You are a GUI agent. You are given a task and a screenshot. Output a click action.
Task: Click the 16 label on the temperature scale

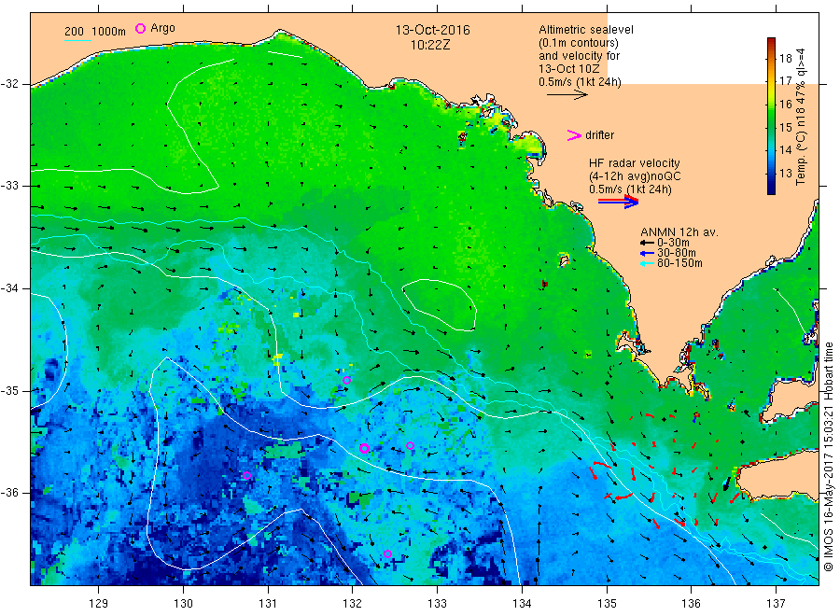coord(785,104)
